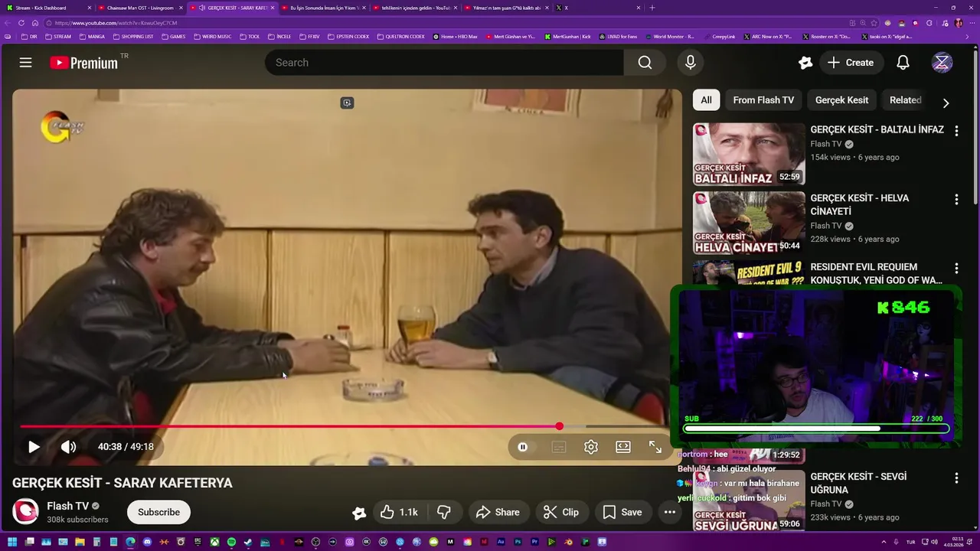Select the From Flash TV chip
The height and width of the screenshot is (551, 980).
pyautogui.click(x=763, y=99)
